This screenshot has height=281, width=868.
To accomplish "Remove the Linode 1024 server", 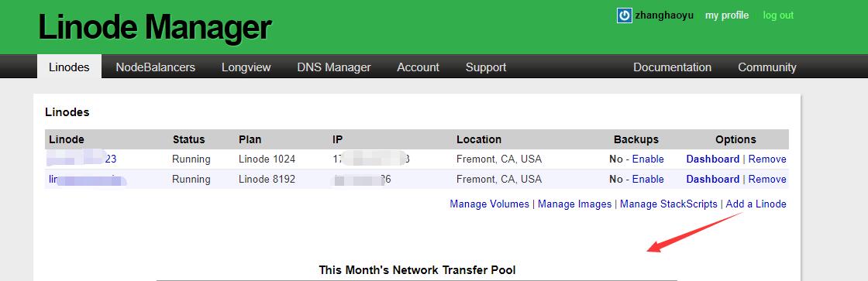I will [767, 159].
